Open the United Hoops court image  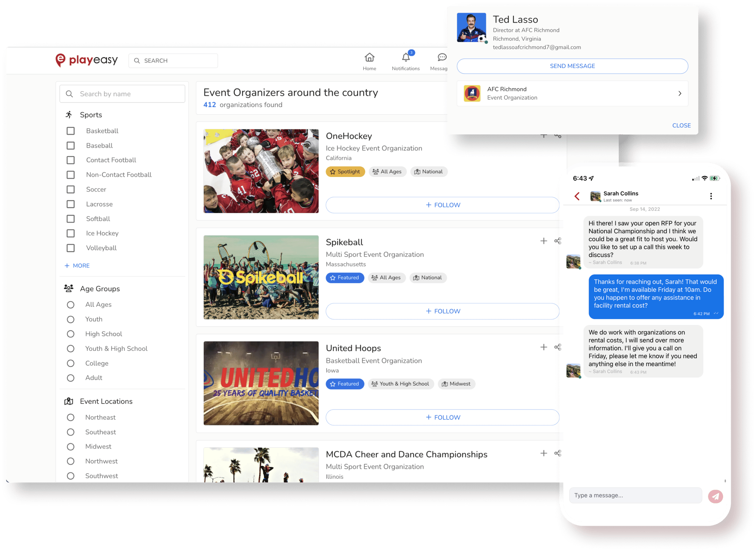click(x=261, y=383)
